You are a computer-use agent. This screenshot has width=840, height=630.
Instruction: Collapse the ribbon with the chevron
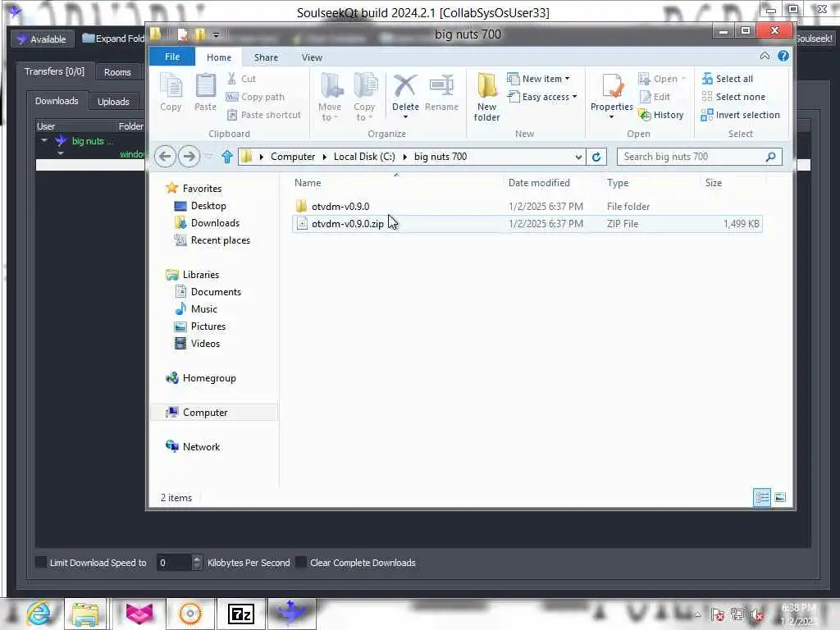tap(765, 56)
